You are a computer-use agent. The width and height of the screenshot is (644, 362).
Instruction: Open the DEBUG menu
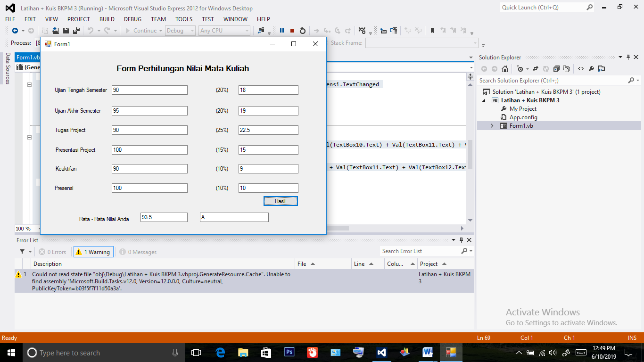pos(132,19)
